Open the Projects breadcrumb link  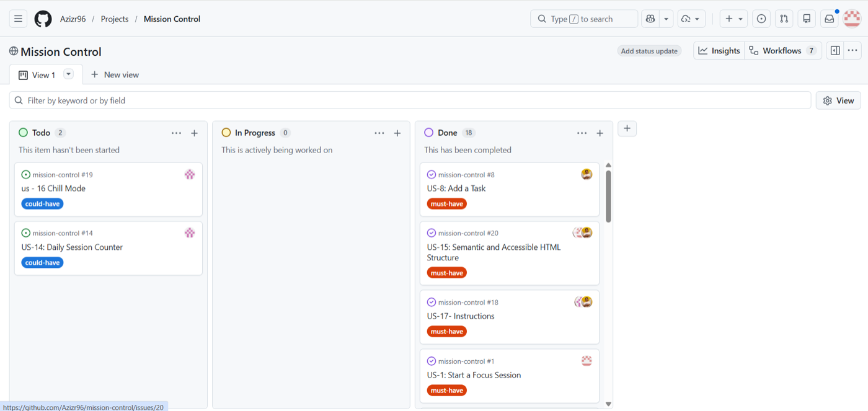click(115, 19)
